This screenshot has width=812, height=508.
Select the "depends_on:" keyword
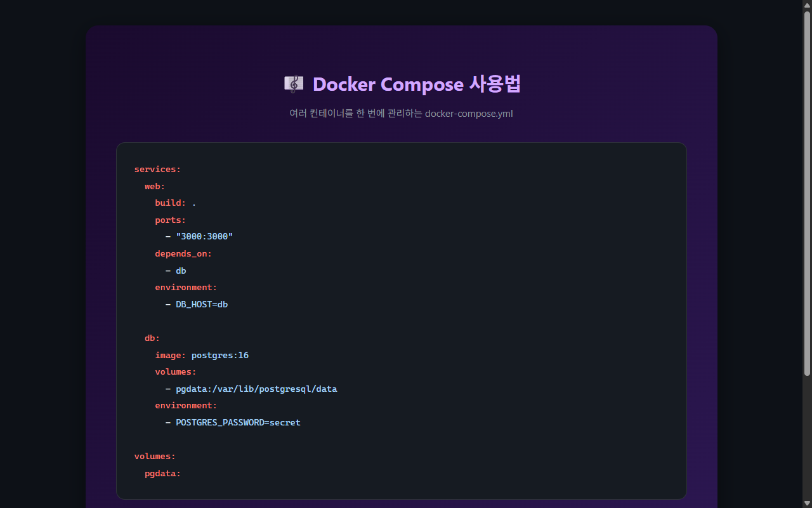pos(183,253)
